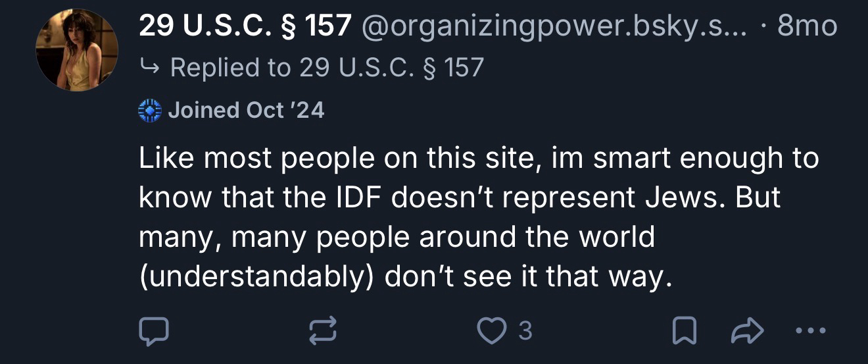
Task: Repost this post using the arrows icon
Action: coord(323,332)
